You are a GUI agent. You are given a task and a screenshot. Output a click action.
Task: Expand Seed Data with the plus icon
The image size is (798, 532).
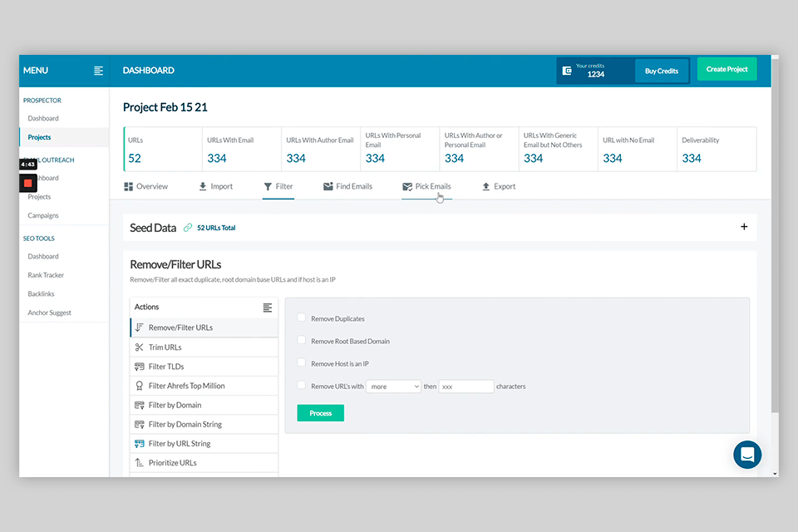(x=744, y=227)
